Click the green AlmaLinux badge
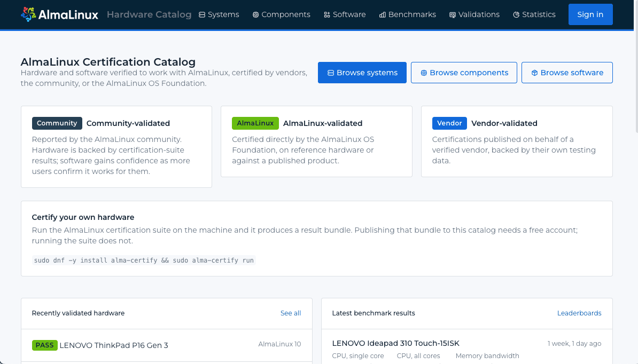 (255, 123)
